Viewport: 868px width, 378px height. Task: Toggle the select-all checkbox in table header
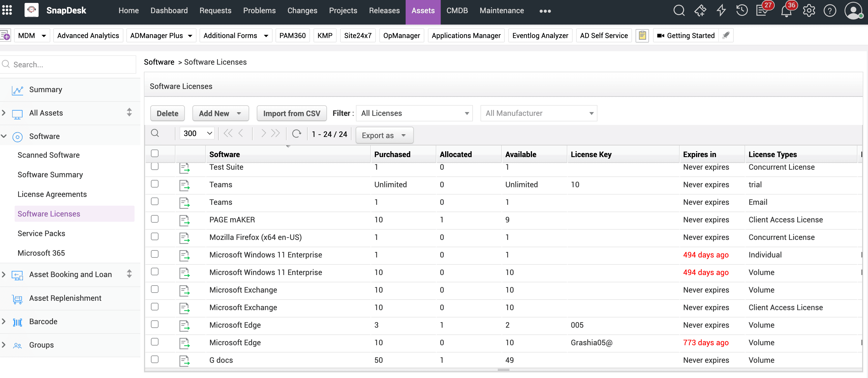pos(155,153)
